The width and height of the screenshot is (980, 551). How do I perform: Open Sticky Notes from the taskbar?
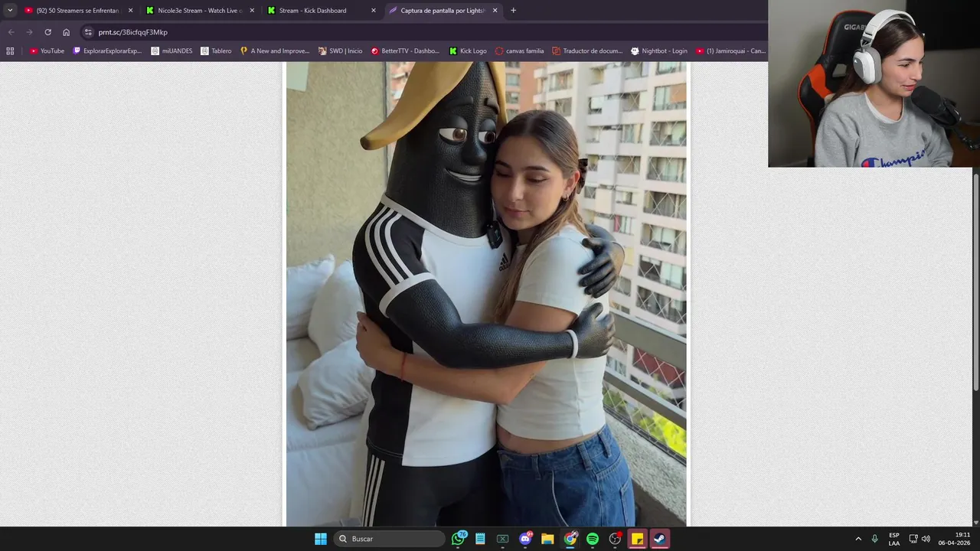point(637,539)
